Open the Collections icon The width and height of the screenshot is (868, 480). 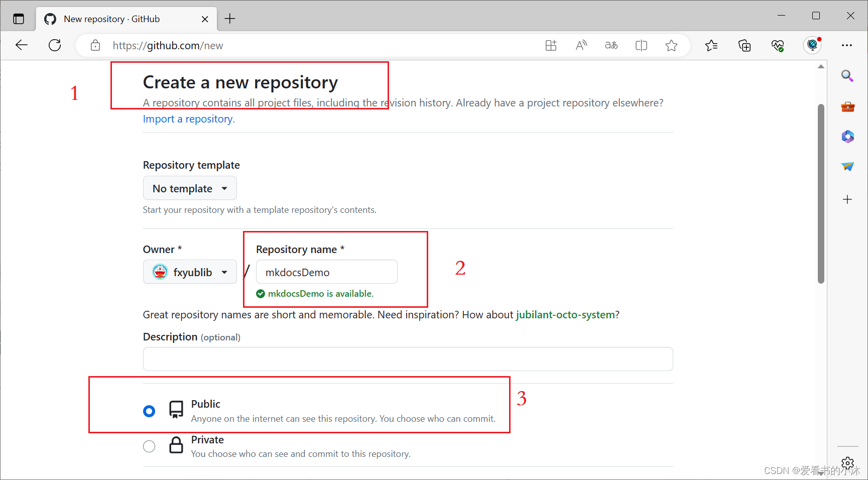tap(745, 46)
